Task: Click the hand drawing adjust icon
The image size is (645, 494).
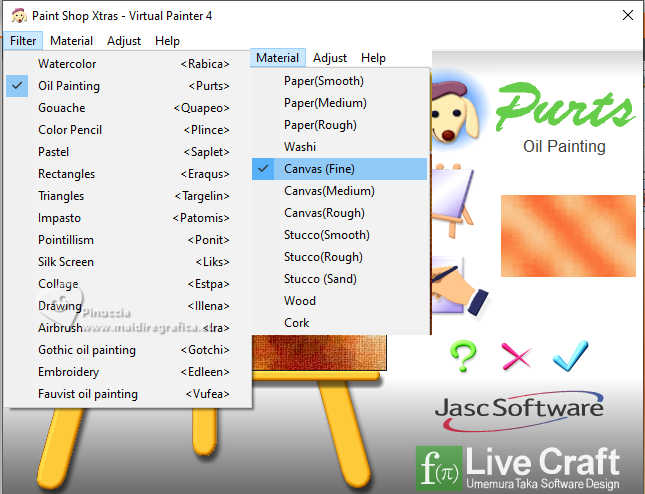Action: pyautogui.click(x=459, y=286)
